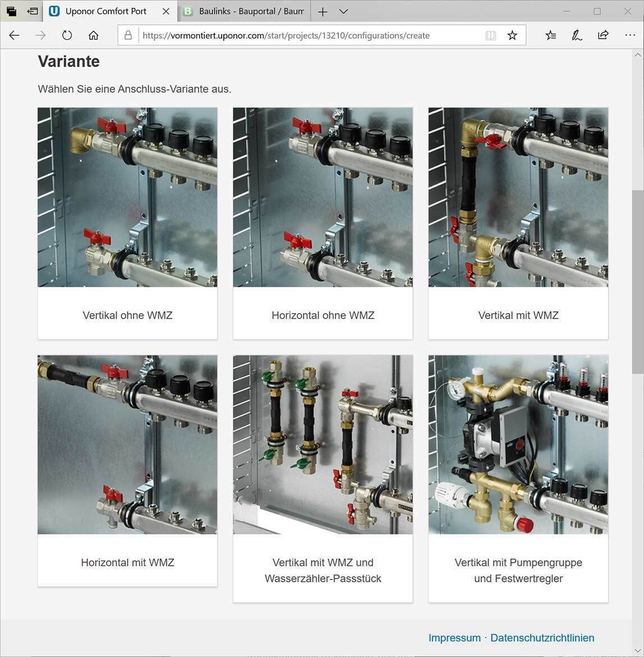Click Vertikal mit WMZ und Wasserzähler-Passstück label
644x657 pixels.
click(323, 570)
